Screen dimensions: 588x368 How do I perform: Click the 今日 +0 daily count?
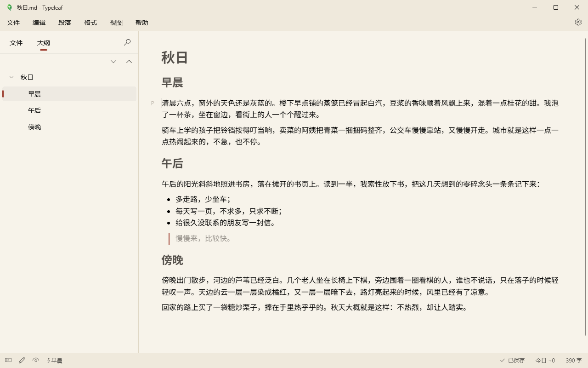pyautogui.click(x=545, y=361)
